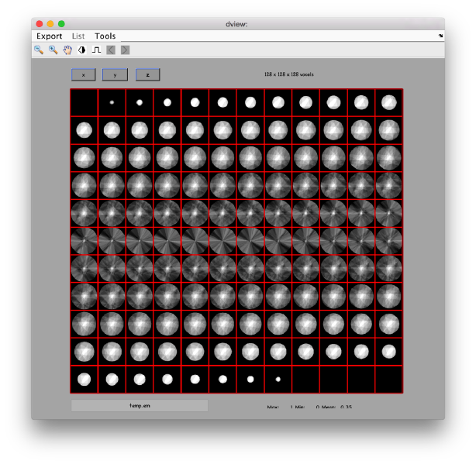Activate the pan hand tool
The height and width of the screenshot is (464, 476).
pos(67,50)
